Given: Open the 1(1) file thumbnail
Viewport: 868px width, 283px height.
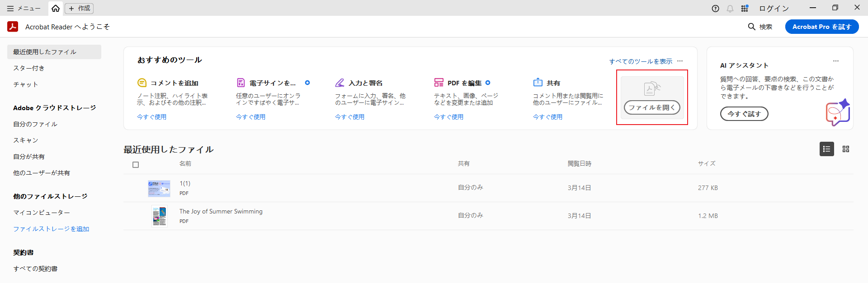Looking at the screenshot, I should tap(159, 188).
